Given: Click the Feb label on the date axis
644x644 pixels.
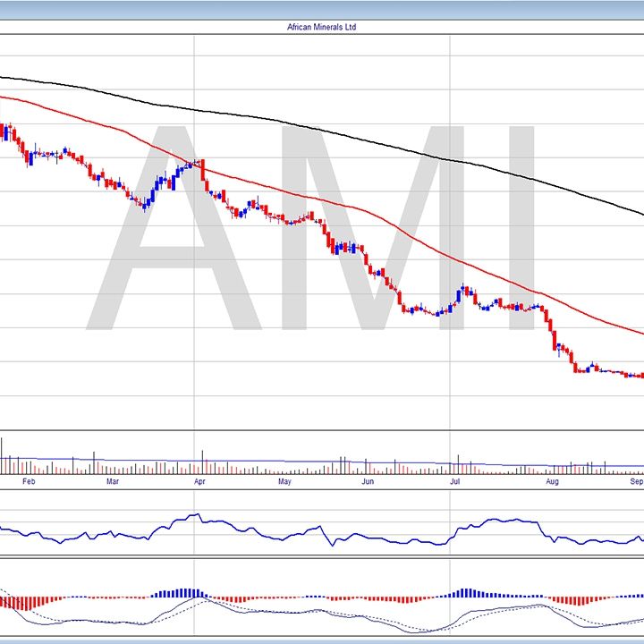Looking at the screenshot, I should pos(29,482).
